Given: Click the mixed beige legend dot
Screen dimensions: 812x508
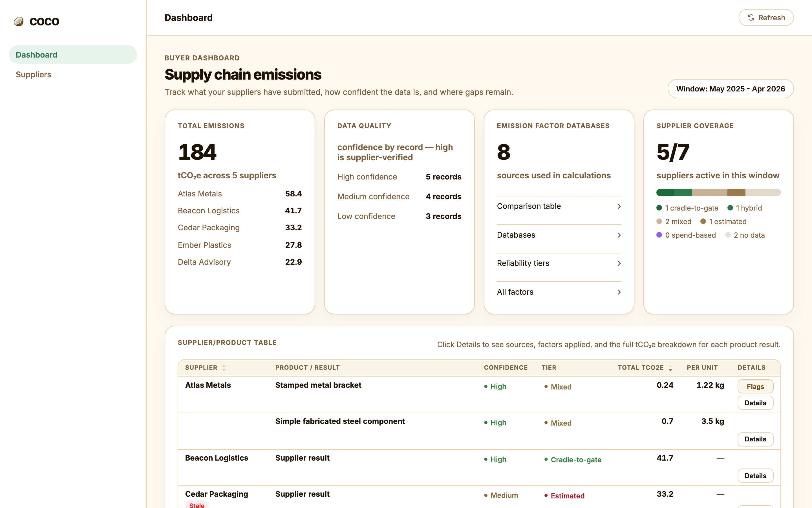Looking at the screenshot, I should point(659,221).
